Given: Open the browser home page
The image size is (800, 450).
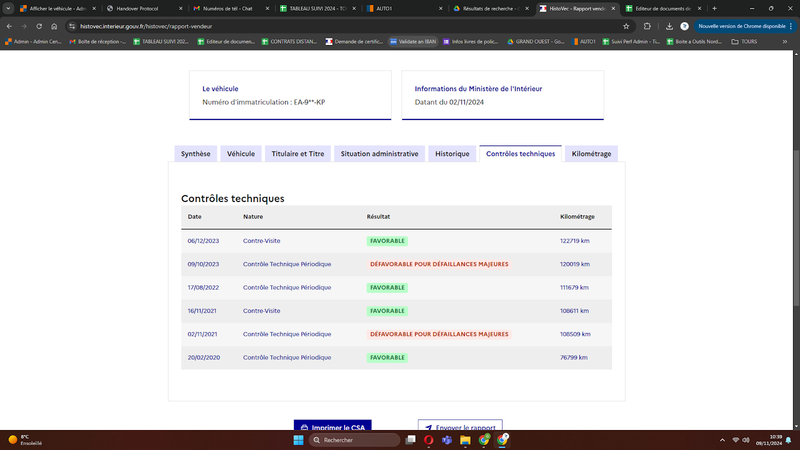Looking at the screenshot, I should (54, 26).
